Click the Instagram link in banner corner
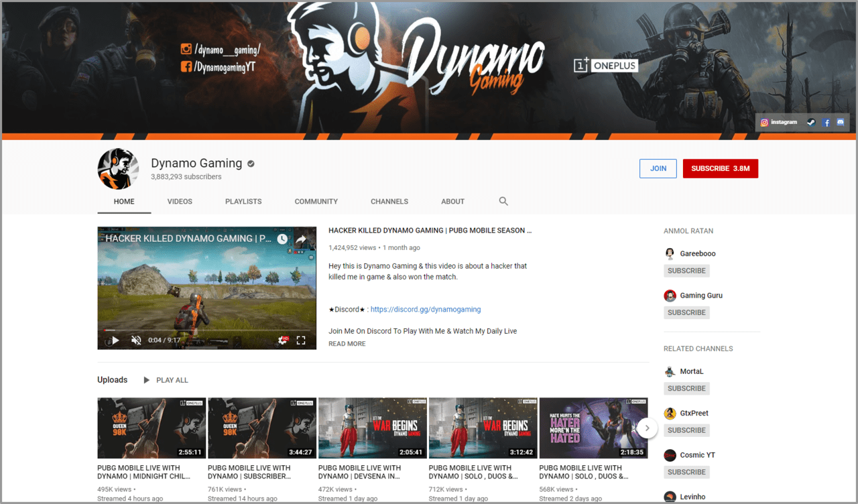 coord(779,123)
